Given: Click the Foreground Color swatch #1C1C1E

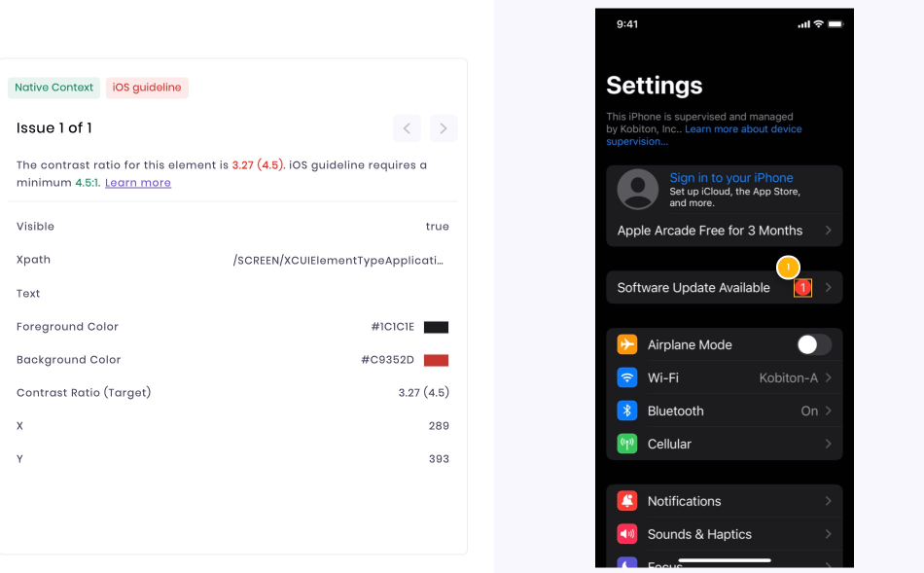Looking at the screenshot, I should (x=436, y=327).
